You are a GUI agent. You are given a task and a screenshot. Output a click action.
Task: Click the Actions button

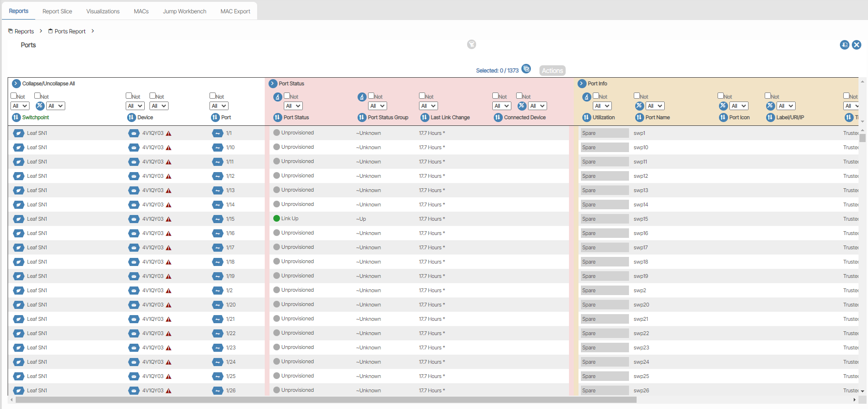(x=552, y=71)
